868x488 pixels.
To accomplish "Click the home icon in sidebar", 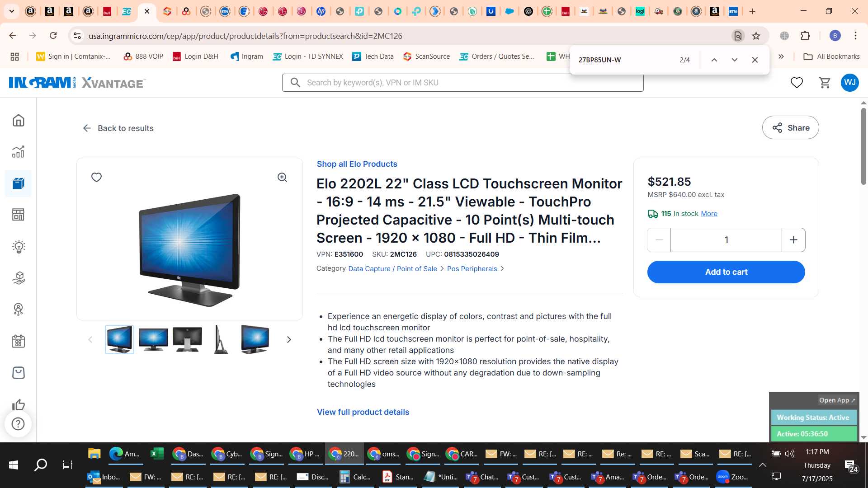I will (x=19, y=120).
